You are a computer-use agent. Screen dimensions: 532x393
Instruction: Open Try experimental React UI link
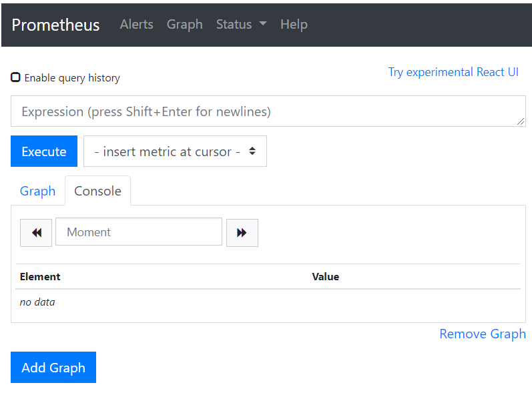point(453,72)
